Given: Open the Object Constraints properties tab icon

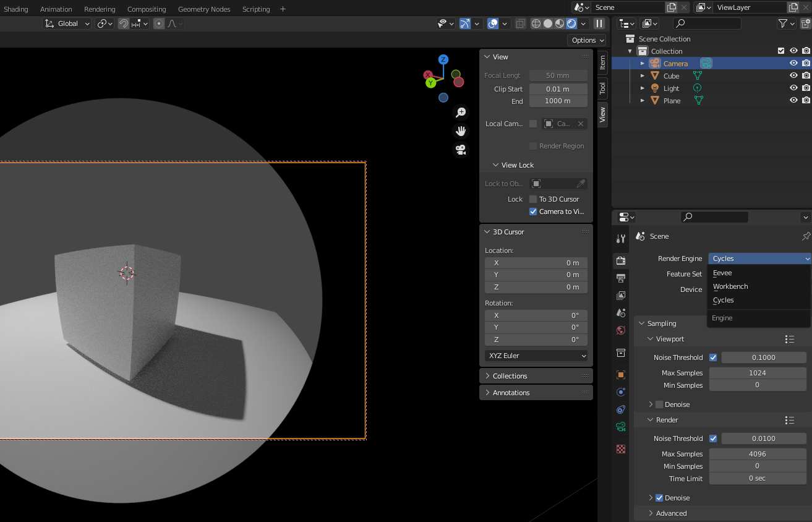Looking at the screenshot, I should (621, 409).
